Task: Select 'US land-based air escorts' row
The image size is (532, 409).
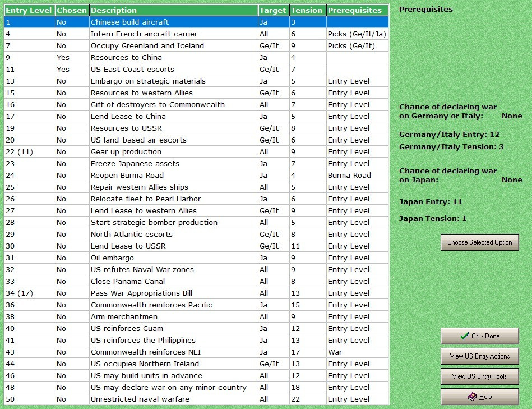Action: click(196, 140)
